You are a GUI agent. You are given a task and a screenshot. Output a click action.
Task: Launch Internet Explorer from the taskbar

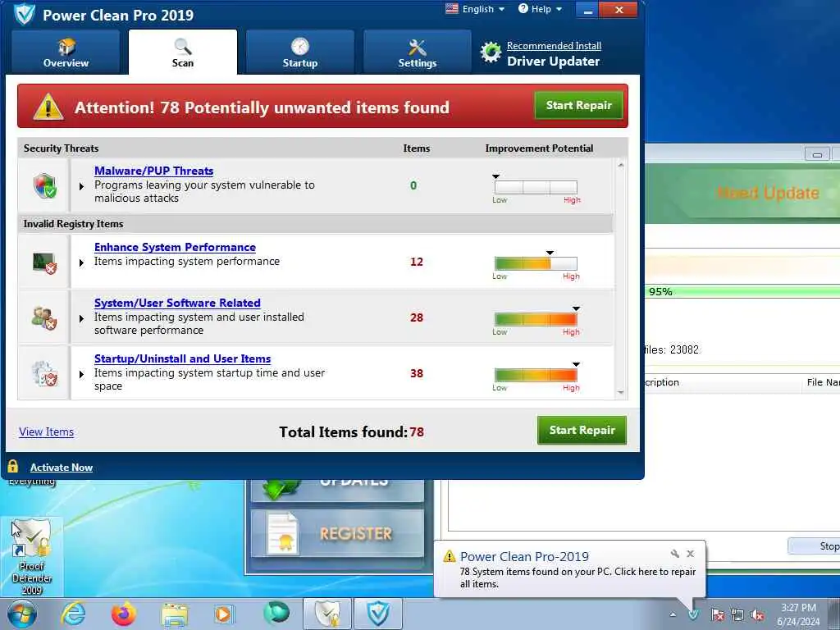73,614
